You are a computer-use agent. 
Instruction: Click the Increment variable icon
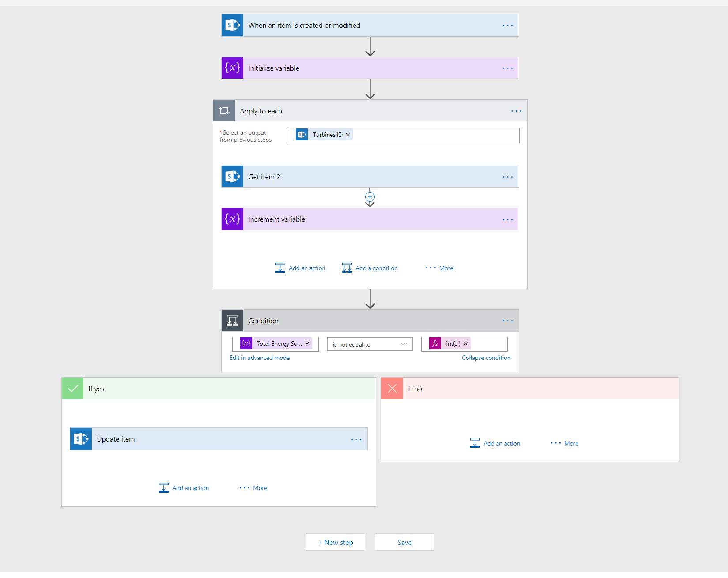(x=232, y=219)
